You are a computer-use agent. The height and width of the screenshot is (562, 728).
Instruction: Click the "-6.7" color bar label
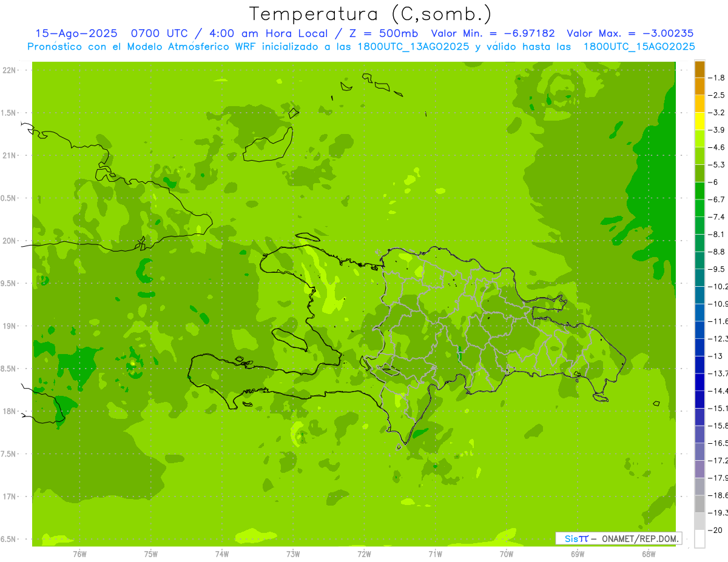[716, 199]
